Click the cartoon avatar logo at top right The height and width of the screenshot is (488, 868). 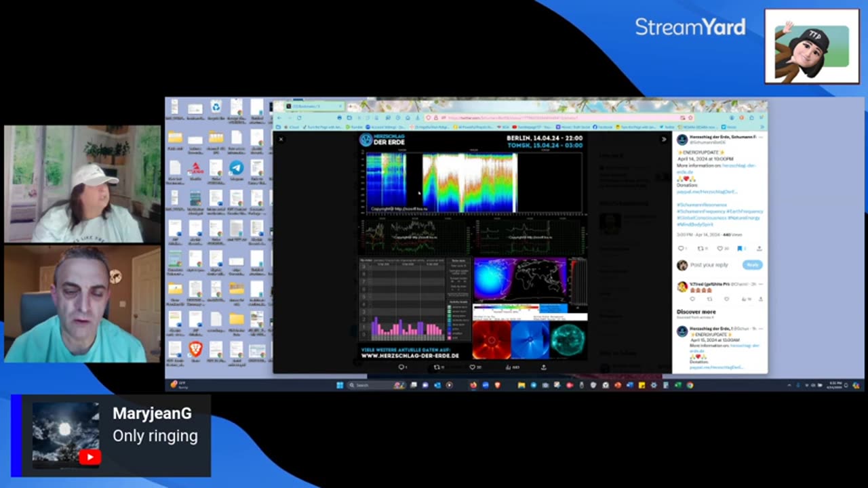pyautogui.click(x=812, y=46)
